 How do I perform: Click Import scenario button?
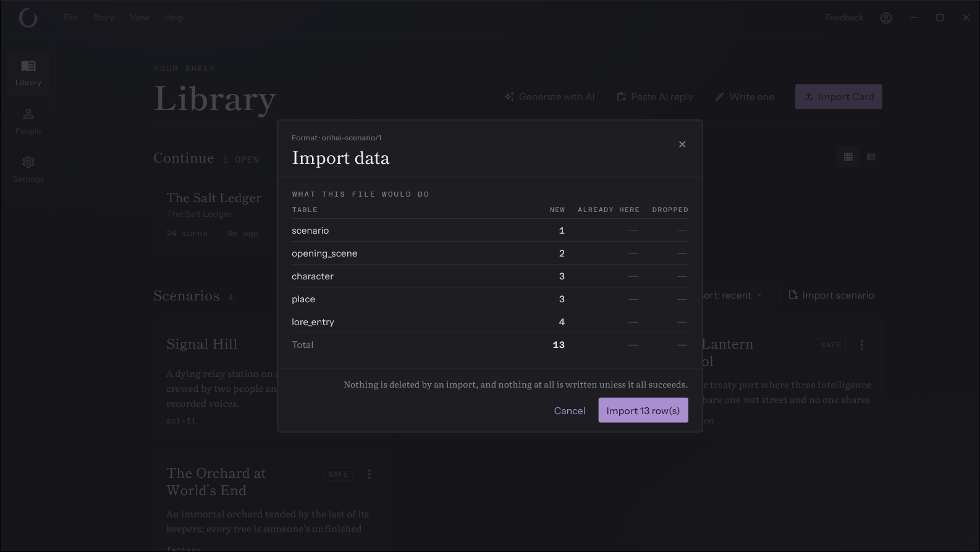[831, 295]
